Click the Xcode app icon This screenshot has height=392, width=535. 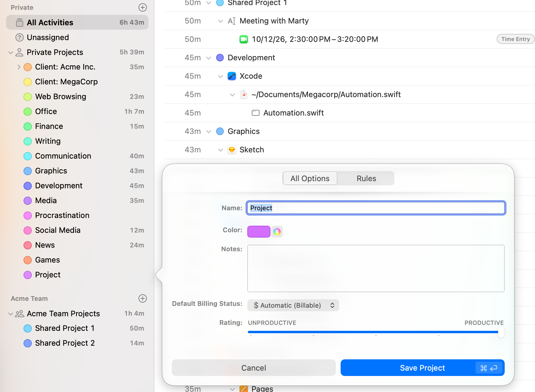click(x=232, y=76)
